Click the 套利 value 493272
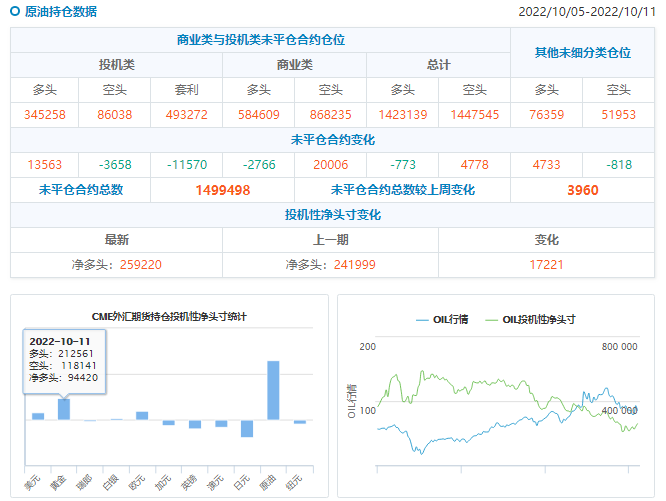666x501 pixels. pyautogui.click(x=187, y=114)
